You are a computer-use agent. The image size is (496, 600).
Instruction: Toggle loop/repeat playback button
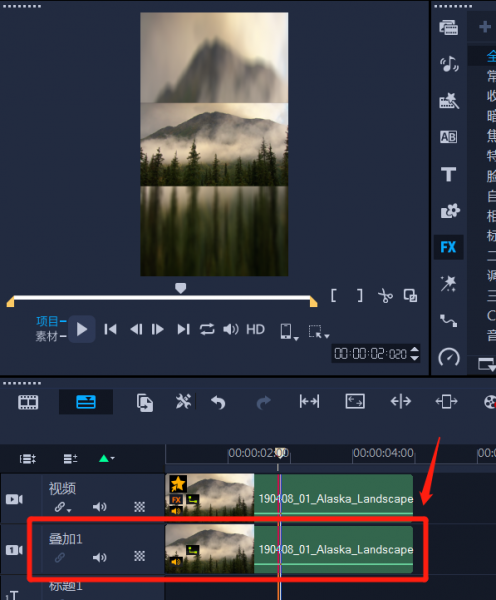(x=207, y=329)
